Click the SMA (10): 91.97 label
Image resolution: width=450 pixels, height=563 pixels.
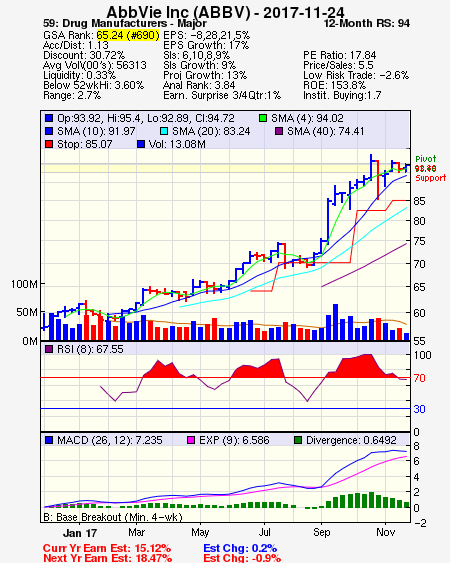(x=96, y=131)
